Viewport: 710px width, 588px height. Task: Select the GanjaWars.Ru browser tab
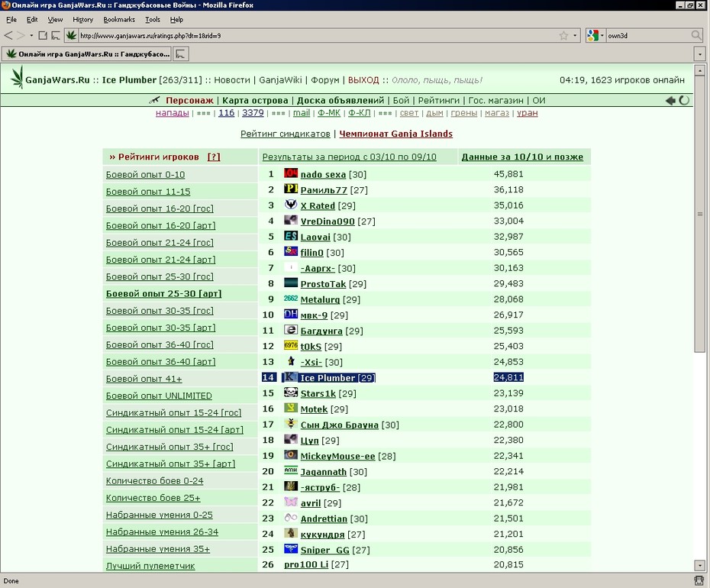pyautogui.click(x=87, y=54)
